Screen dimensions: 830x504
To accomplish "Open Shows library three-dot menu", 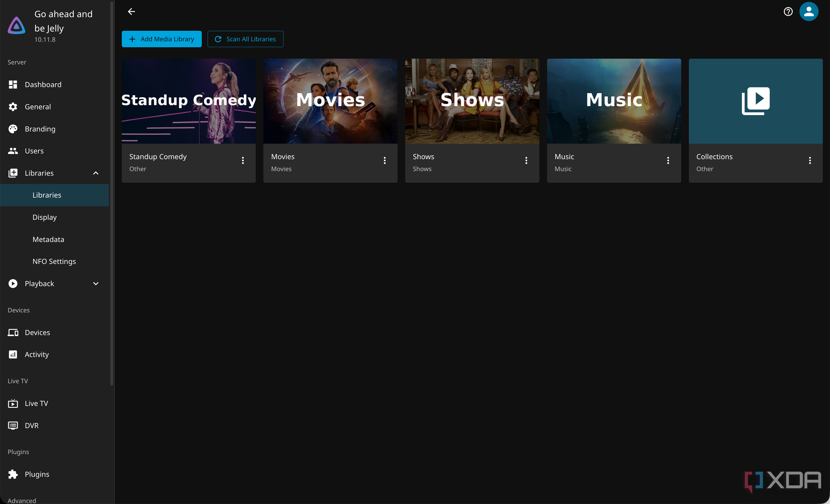I will pos(526,160).
